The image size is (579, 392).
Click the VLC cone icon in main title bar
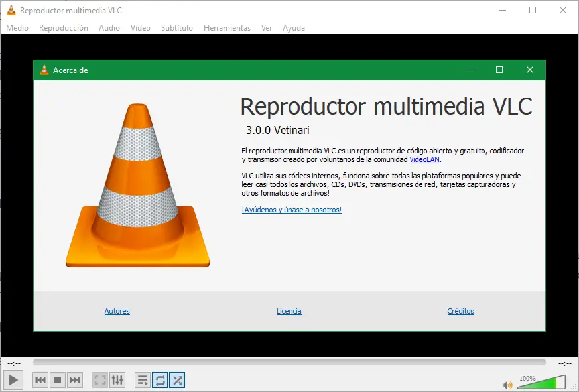click(11, 10)
